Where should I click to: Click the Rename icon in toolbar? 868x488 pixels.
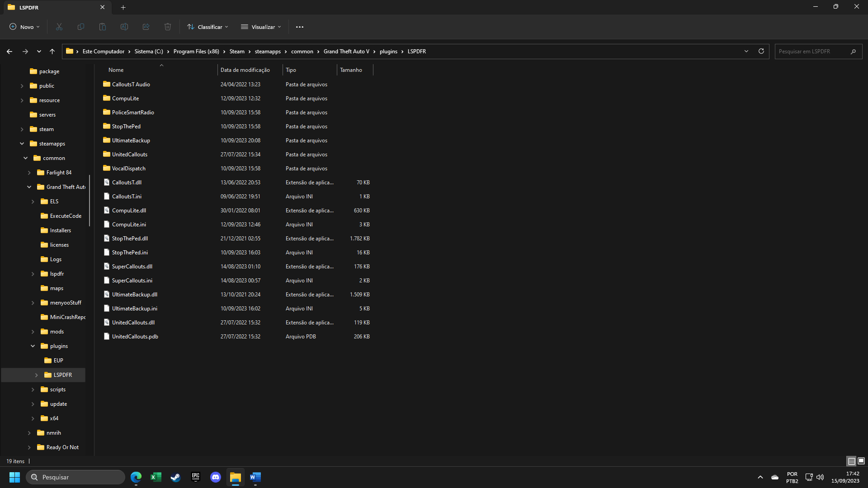coord(124,27)
